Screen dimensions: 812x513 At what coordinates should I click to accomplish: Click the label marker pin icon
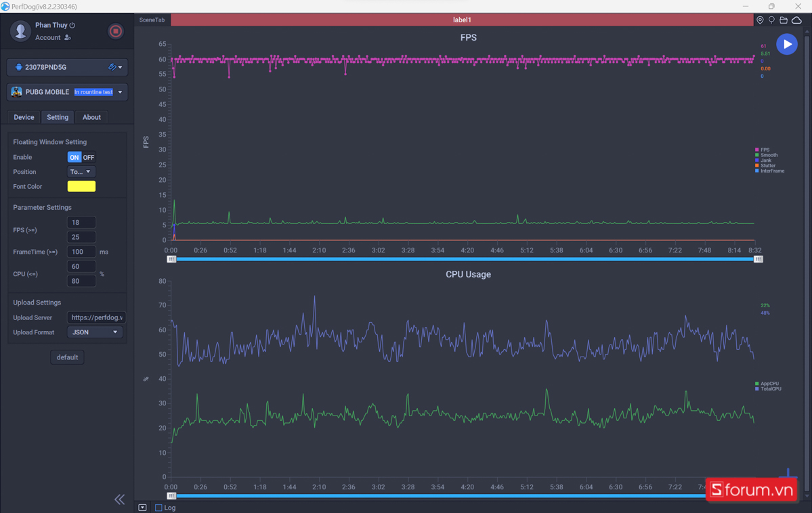point(771,20)
